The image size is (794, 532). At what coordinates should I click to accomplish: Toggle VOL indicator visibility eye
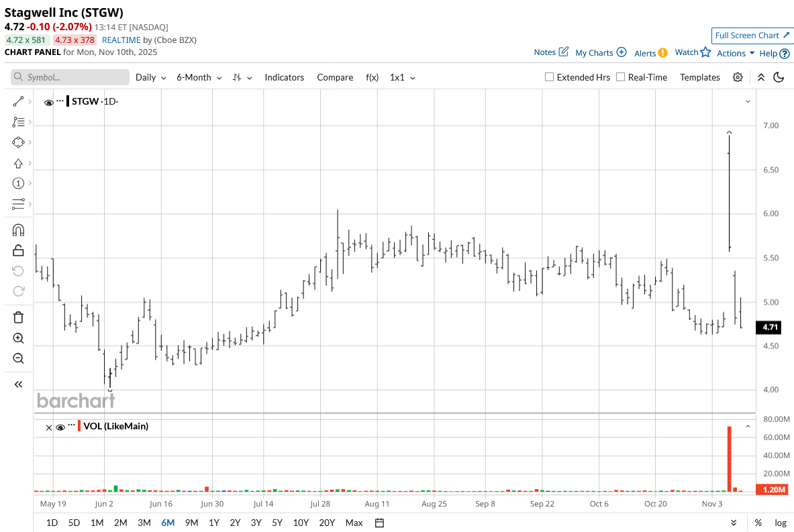point(60,428)
